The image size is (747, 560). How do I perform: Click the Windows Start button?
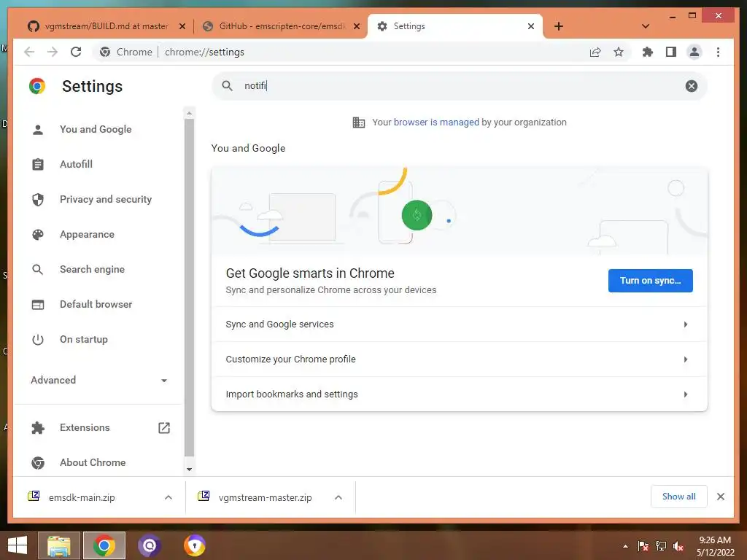click(18, 545)
